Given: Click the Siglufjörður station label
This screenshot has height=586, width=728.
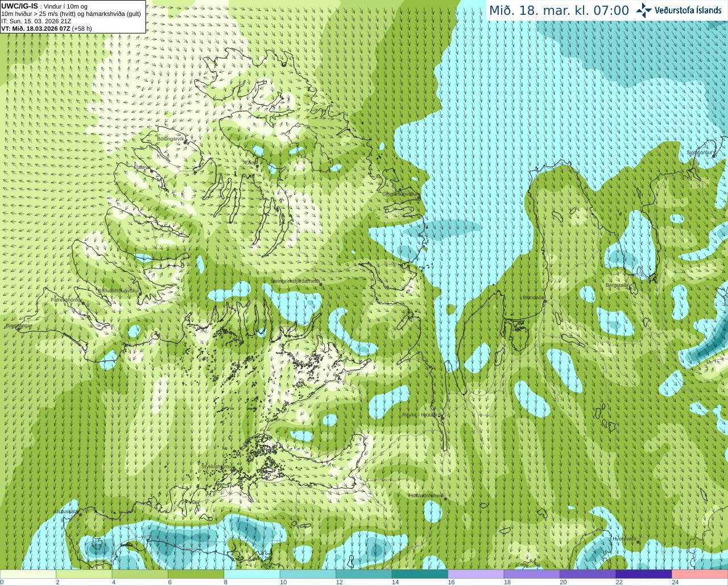Looking at the screenshot, I should point(699,152).
